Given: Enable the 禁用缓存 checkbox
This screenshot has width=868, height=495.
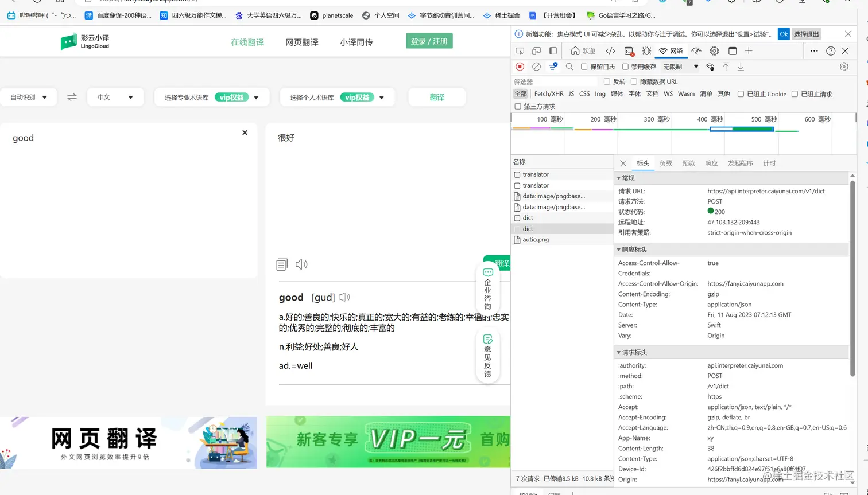Looking at the screenshot, I should 625,67.
